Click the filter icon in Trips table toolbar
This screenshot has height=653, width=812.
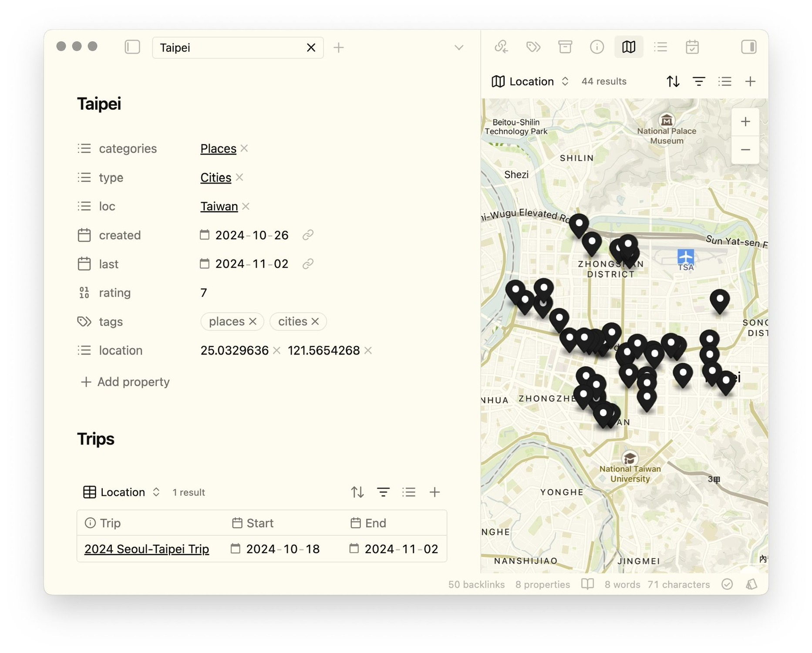point(383,492)
